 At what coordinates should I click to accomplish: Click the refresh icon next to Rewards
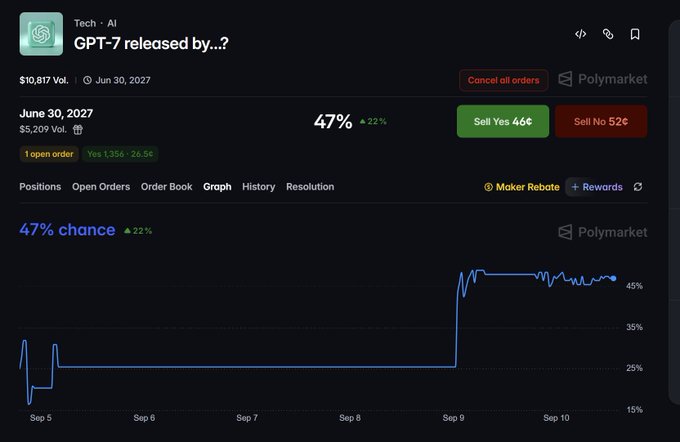pyautogui.click(x=638, y=187)
